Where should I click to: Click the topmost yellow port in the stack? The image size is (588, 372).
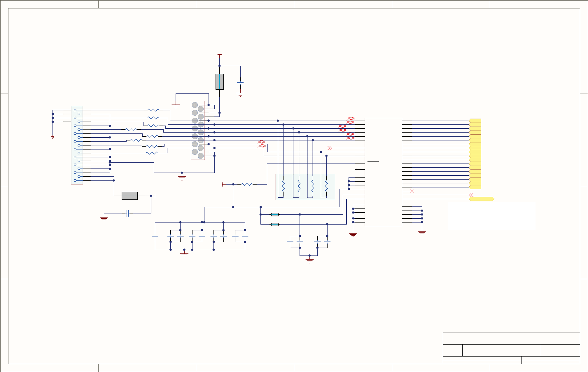475,121
